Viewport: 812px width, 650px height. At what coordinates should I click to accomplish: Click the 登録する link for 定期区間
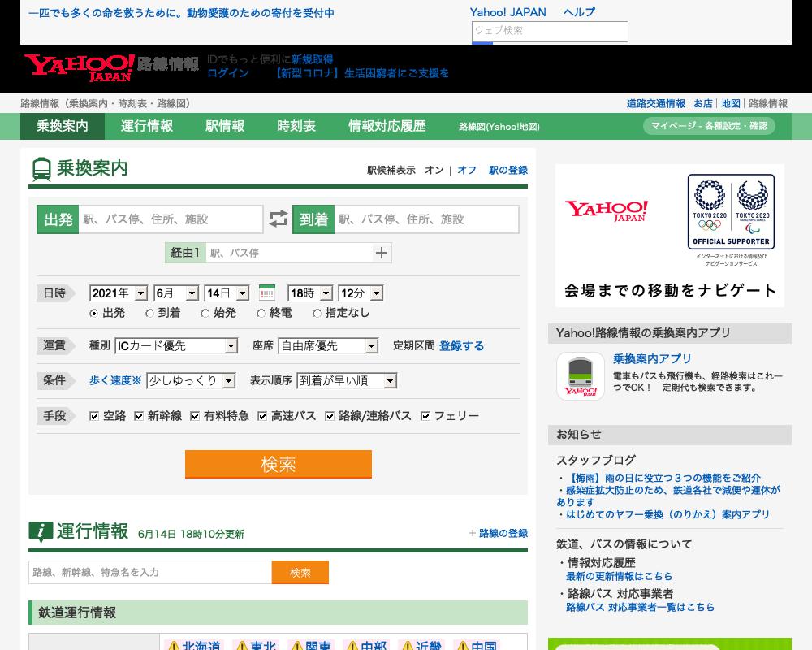click(x=462, y=345)
